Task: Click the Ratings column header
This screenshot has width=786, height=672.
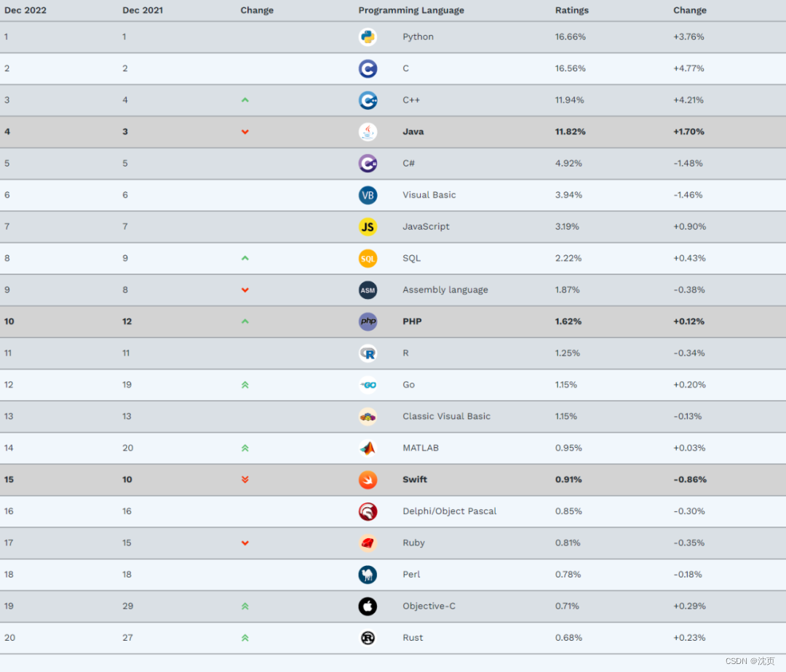Action: (572, 10)
